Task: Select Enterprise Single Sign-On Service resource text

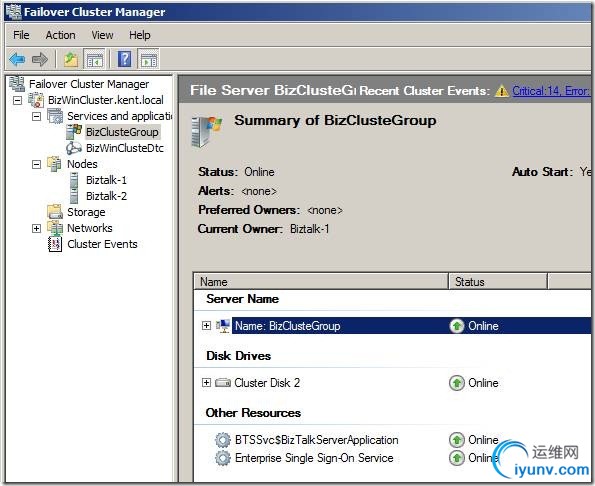Action: pyautogui.click(x=314, y=458)
